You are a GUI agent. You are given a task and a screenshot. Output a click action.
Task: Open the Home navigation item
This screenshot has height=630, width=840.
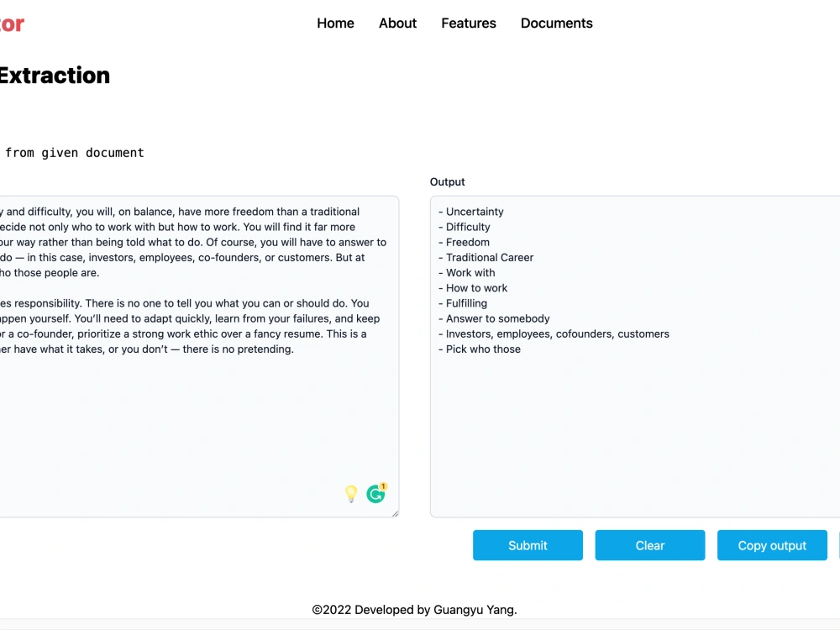pos(335,23)
